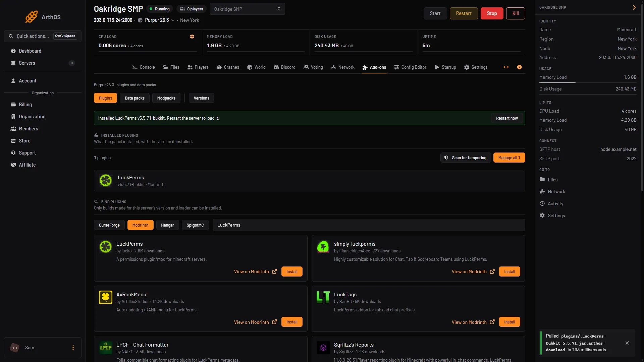The width and height of the screenshot is (644, 362).
Task: Open external link icon on simply-luckperms card
Action: pyautogui.click(x=492, y=271)
